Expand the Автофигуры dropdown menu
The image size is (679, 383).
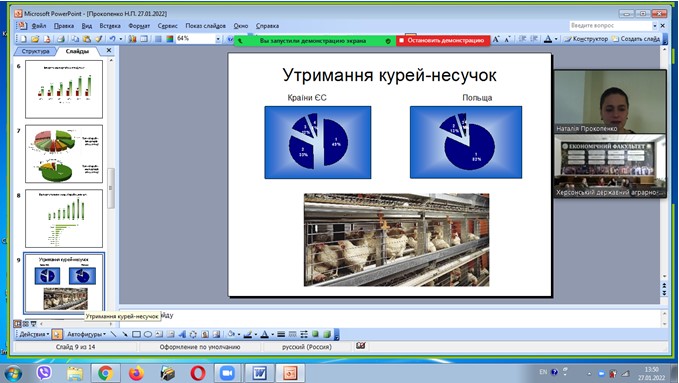point(86,334)
